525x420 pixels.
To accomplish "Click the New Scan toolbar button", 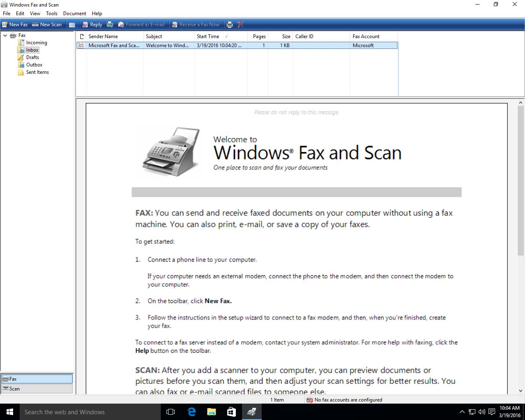I will click(47, 25).
